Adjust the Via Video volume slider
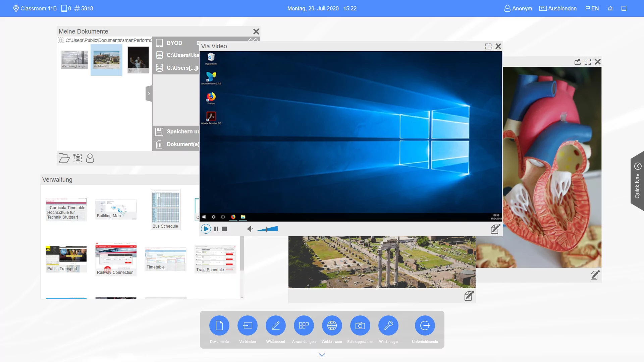This screenshot has width=644, height=362. [x=267, y=229]
